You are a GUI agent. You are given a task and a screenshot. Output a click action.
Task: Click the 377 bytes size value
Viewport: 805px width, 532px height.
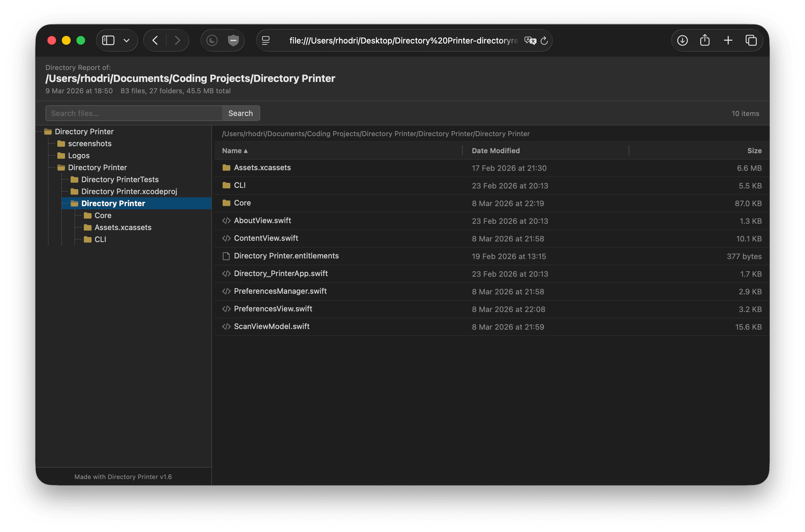coord(744,256)
